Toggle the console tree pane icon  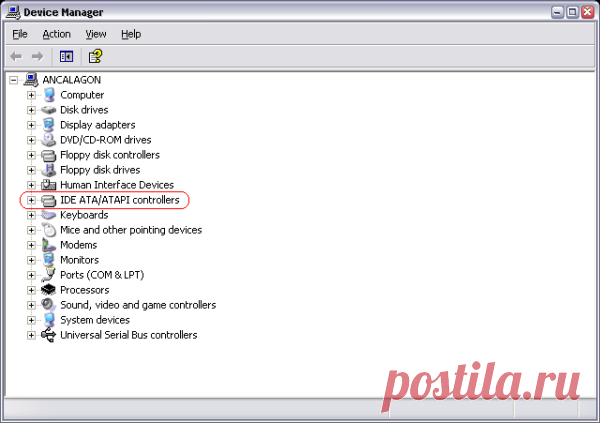pyautogui.click(x=66, y=57)
